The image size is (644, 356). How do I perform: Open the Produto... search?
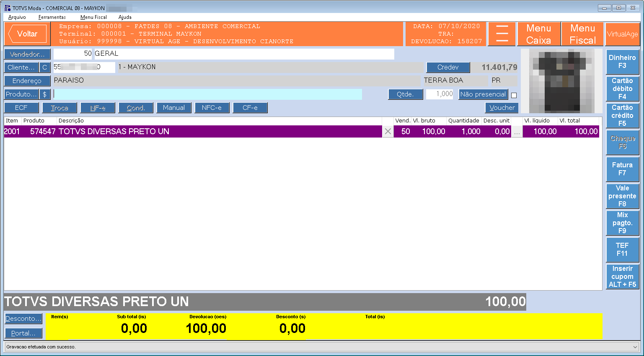tap(21, 94)
